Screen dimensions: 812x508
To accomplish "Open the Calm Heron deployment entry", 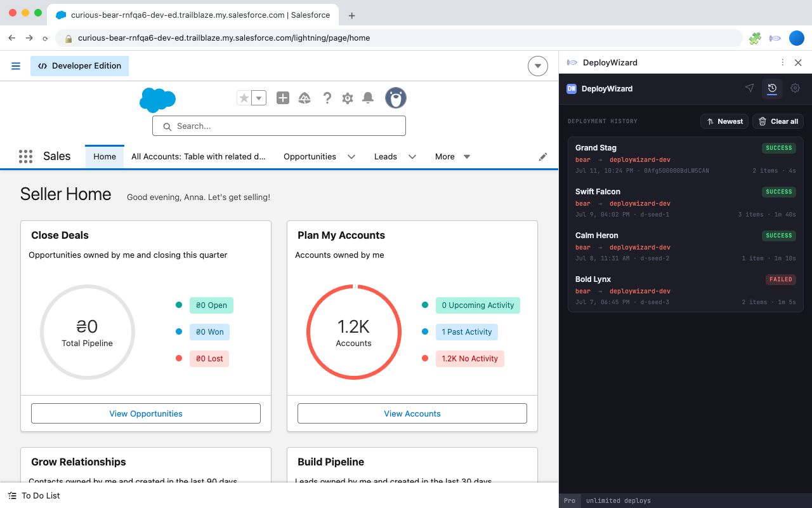I will tap(686, 246).
